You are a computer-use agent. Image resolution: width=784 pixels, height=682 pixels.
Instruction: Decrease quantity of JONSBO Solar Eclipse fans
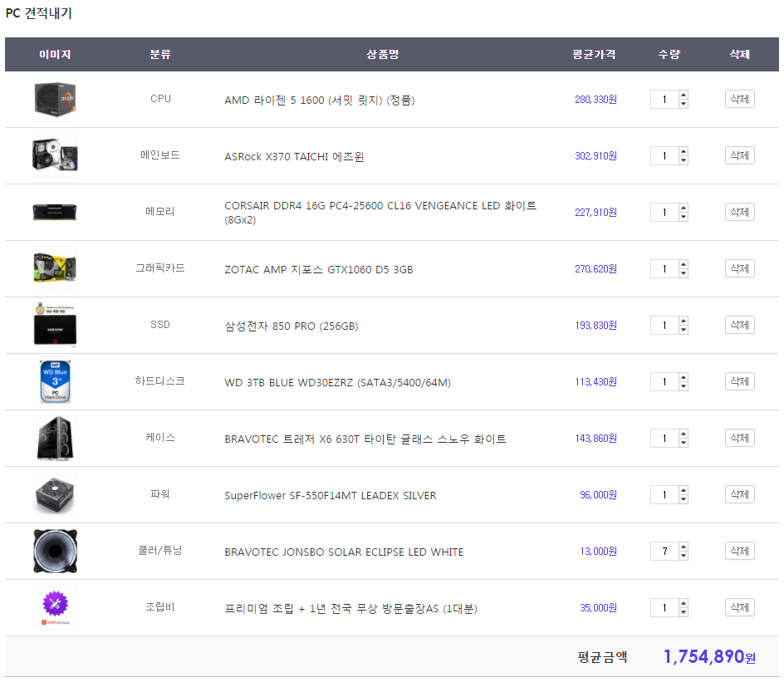click(x=683, y=556)
